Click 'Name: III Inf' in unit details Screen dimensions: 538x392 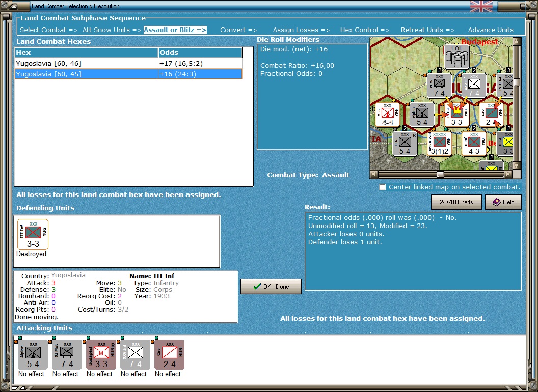click(152, 276)
